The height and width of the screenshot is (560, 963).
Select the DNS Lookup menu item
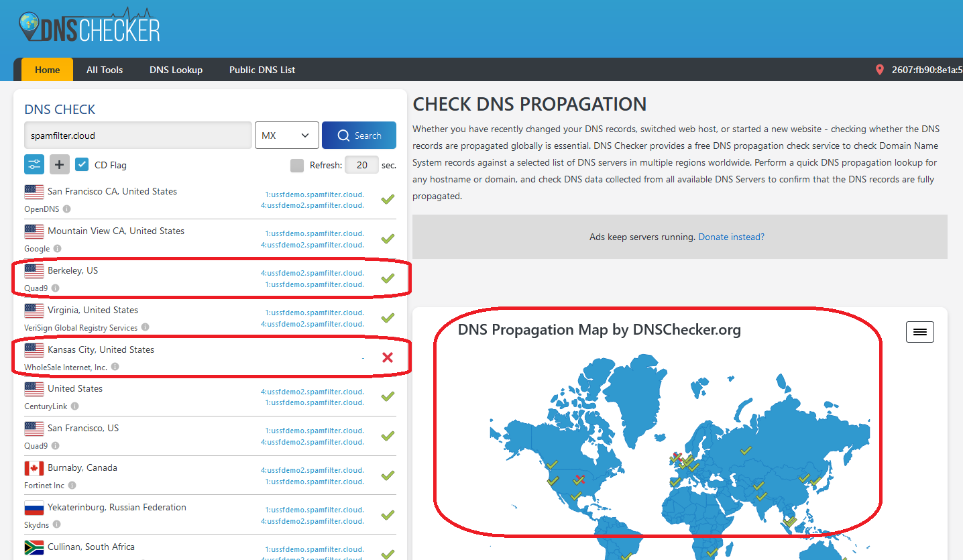pyautogui.click(x=176, y=70)
